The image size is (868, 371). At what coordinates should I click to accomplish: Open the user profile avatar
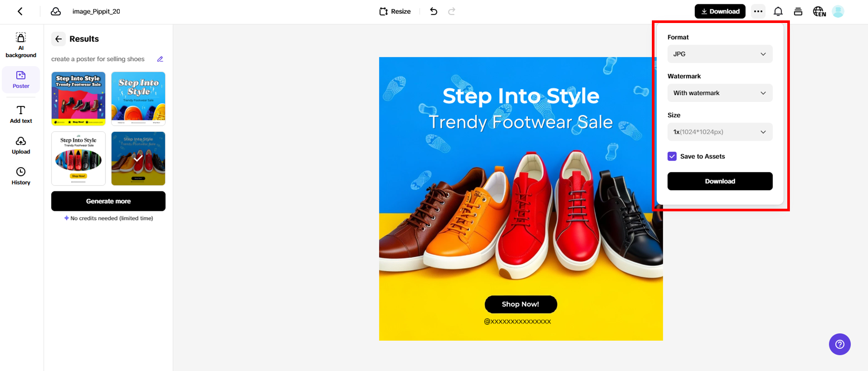coord(838,12)
